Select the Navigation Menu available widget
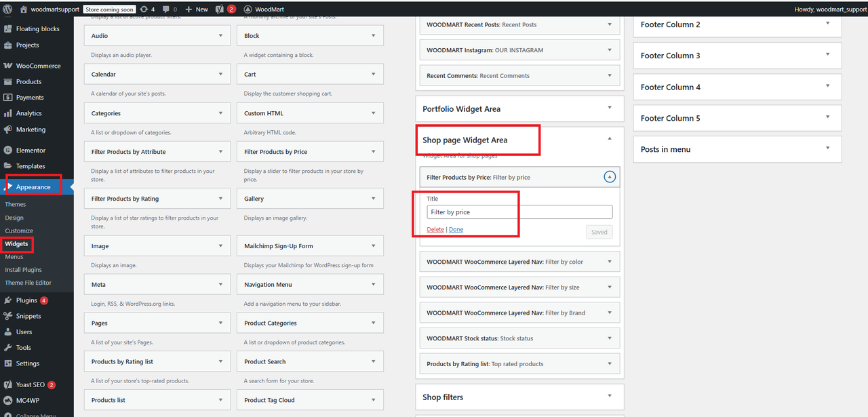The width and height of the screenshot is (868, 417). (311, 285)
